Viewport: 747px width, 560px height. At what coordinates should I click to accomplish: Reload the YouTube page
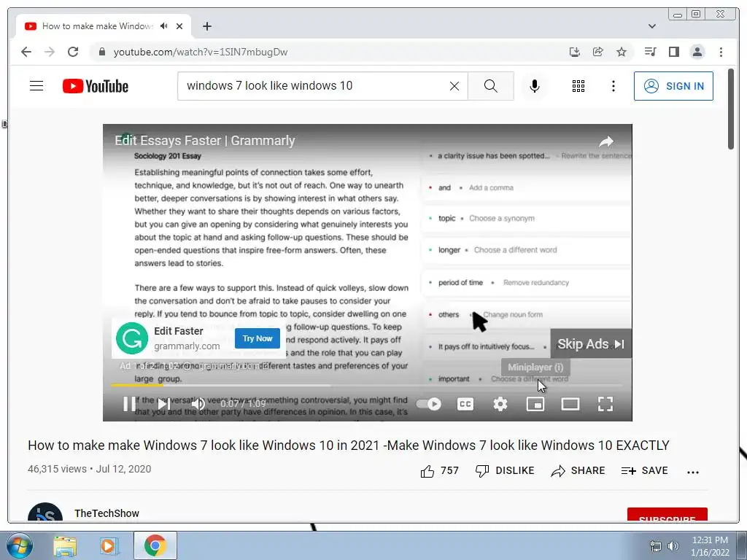[x=73, y=52]
